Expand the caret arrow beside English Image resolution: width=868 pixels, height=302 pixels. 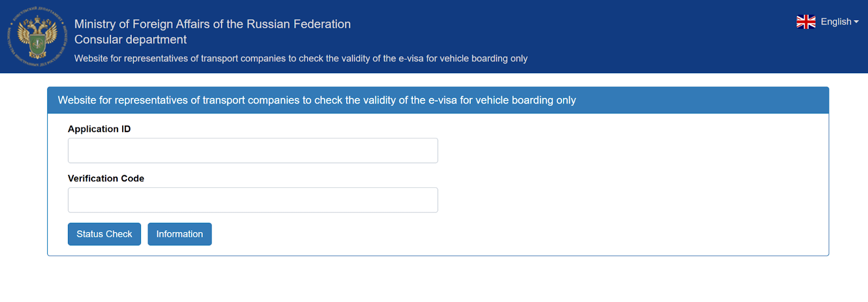[x=856, y=22]
